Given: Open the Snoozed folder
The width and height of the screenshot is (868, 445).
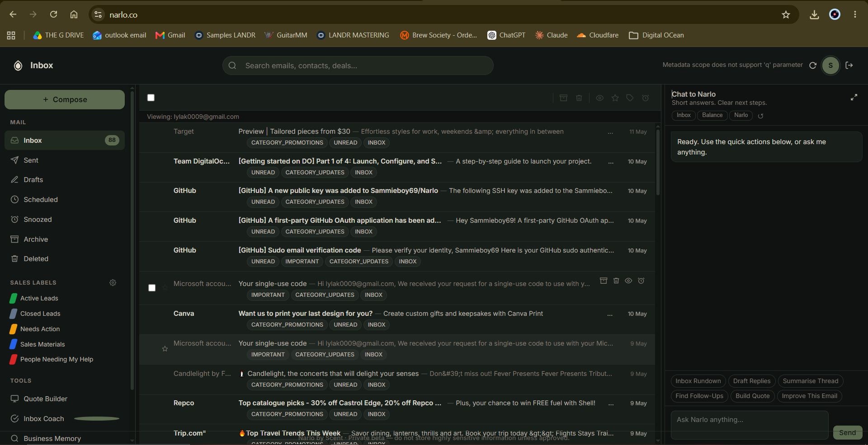Looking at the screenshot, I should (x=65, y=220).
